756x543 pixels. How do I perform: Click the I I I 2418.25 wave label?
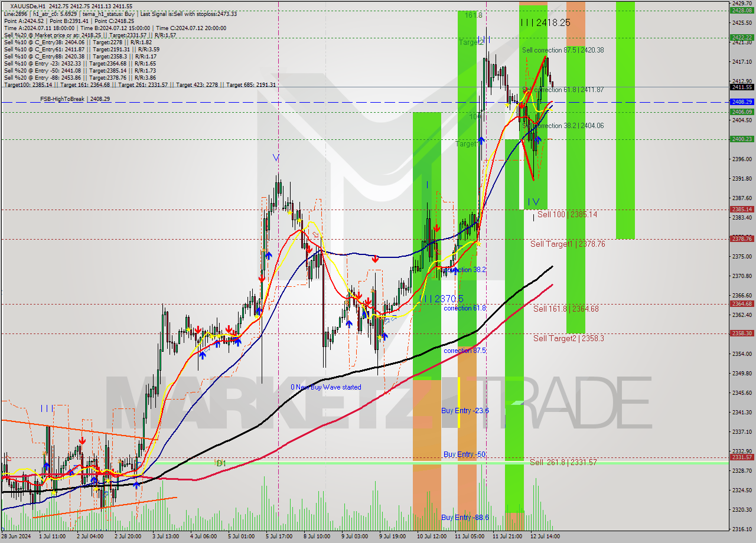545,22
